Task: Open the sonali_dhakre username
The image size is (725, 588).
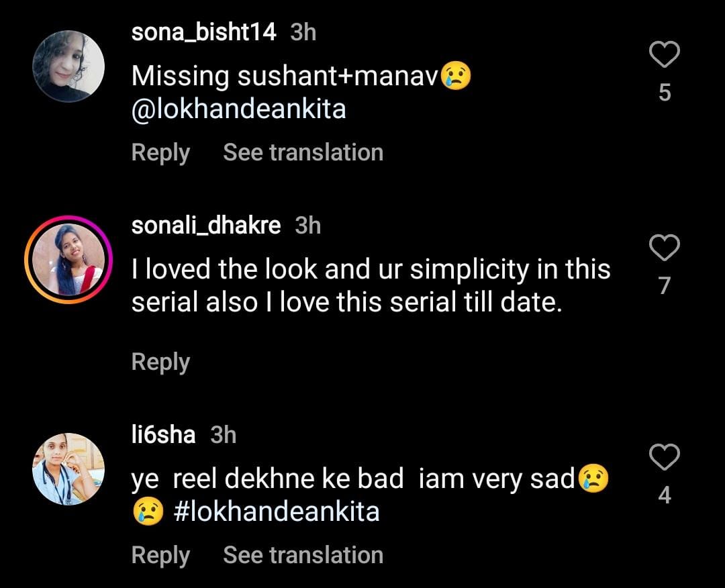Action: click(x=206, y=226)
